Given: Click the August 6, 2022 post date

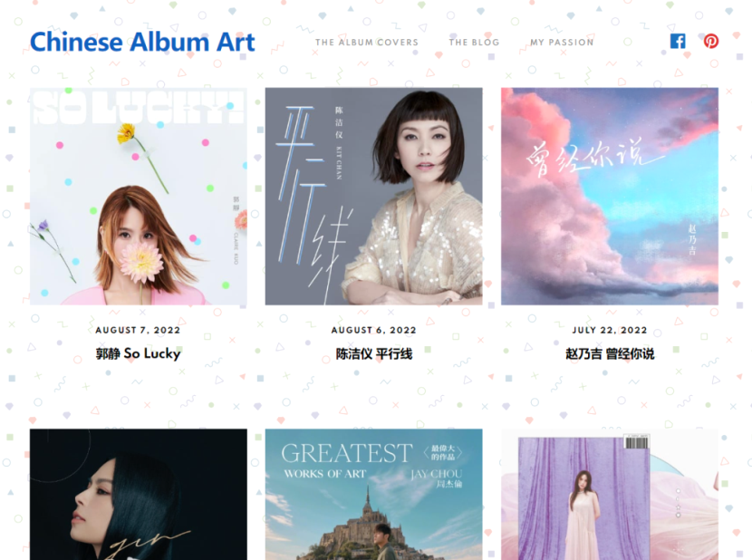Looking at the screenshot, I should click(x=374, y=330).
